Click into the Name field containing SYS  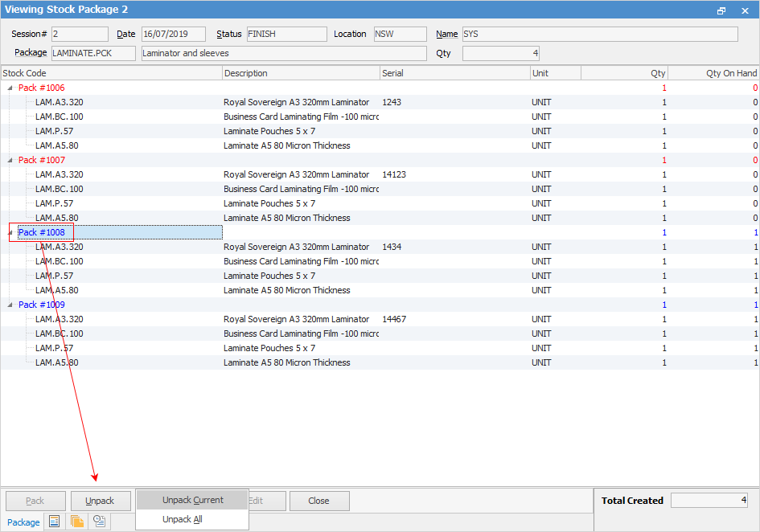(x=598, y=35)
